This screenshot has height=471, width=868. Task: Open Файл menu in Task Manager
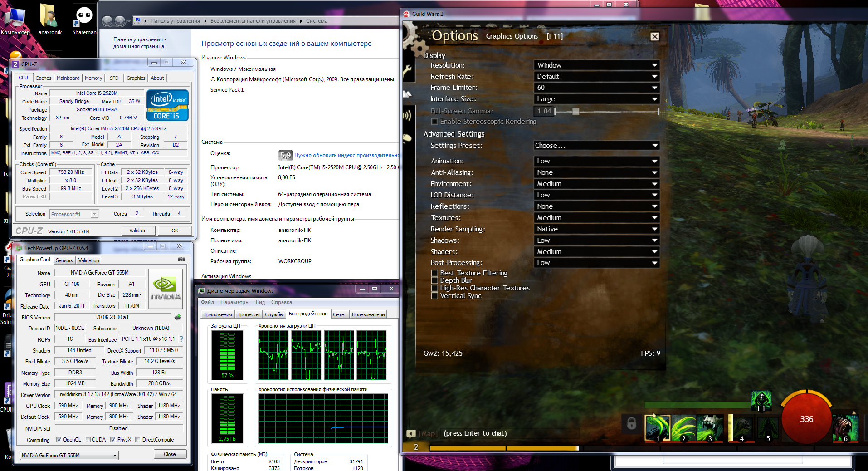point(207,302)
